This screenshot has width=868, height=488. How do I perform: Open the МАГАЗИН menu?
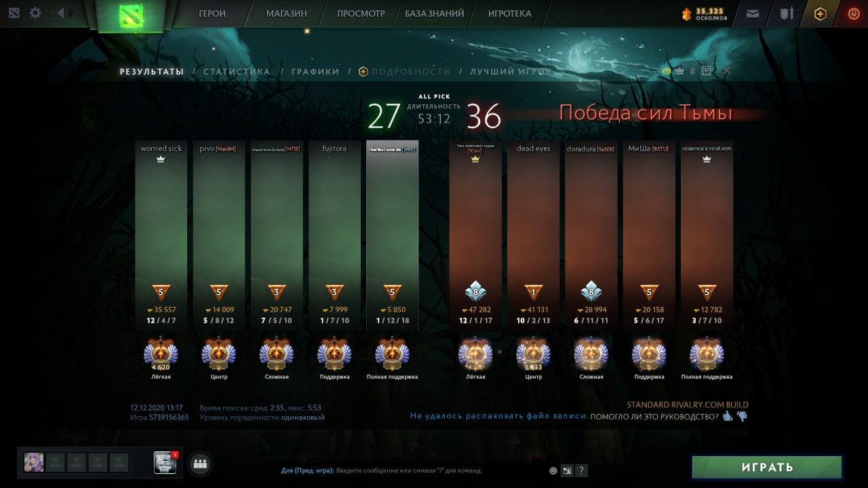(286, 14)
